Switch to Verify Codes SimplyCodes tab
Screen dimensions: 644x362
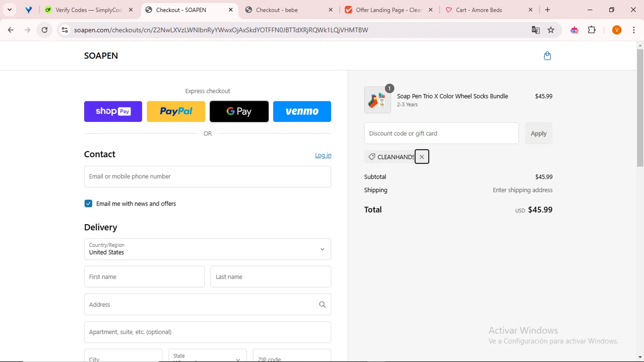[89, 10]
